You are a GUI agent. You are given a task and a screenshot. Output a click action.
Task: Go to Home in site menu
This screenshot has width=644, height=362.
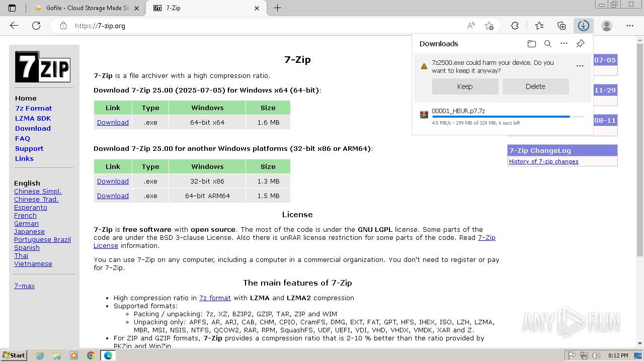26,98
